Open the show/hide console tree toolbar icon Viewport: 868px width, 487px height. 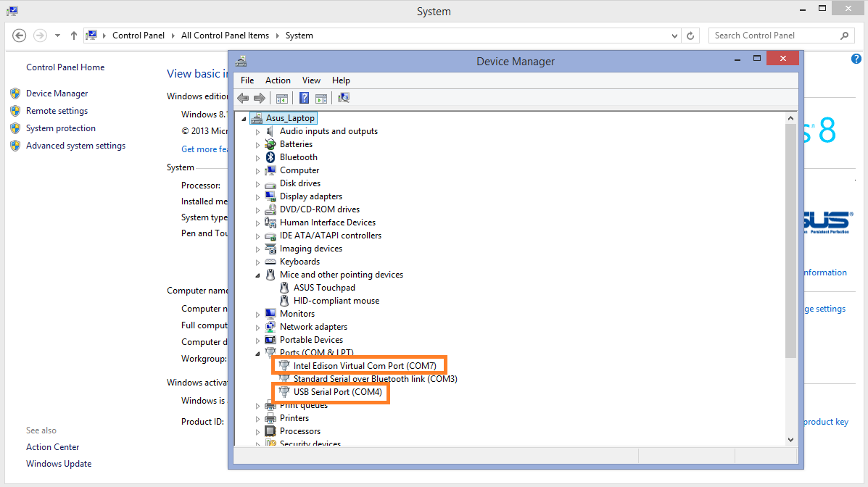pyautogui.click(x=282, y=99)
